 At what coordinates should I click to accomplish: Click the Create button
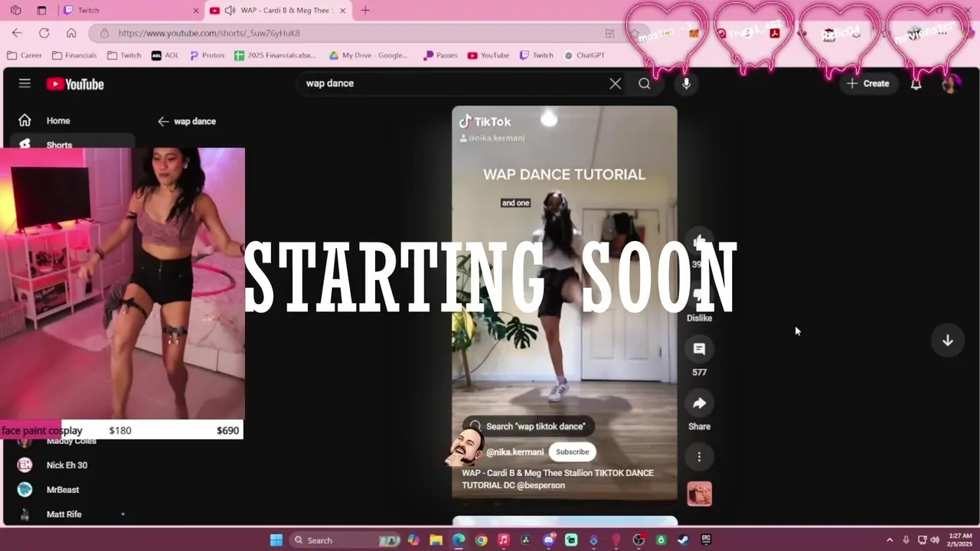pyautogui.click(x=868, y=83)
